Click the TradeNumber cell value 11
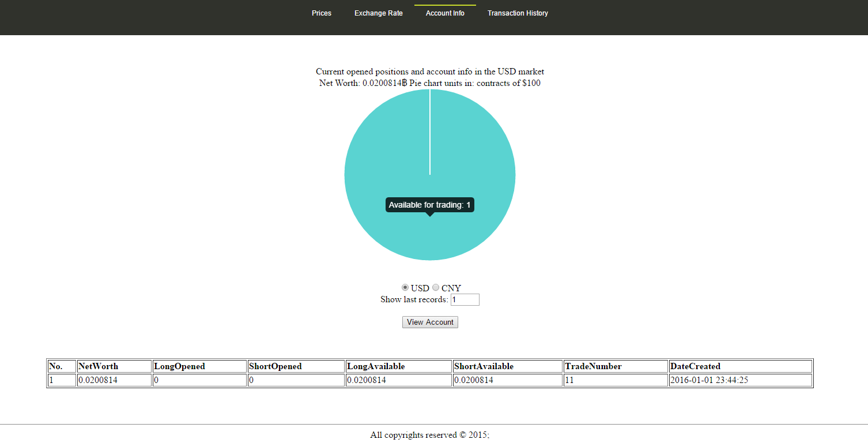 coord(616,380)
